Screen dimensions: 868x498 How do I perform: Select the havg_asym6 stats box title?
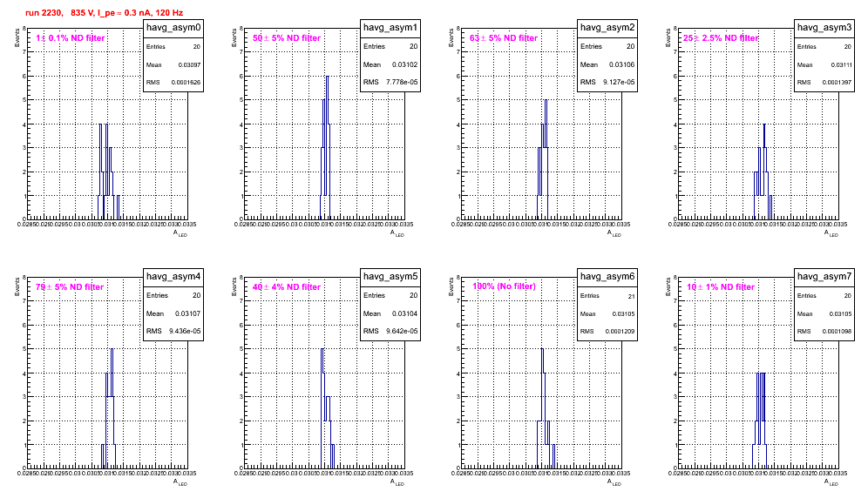point(607,276)
